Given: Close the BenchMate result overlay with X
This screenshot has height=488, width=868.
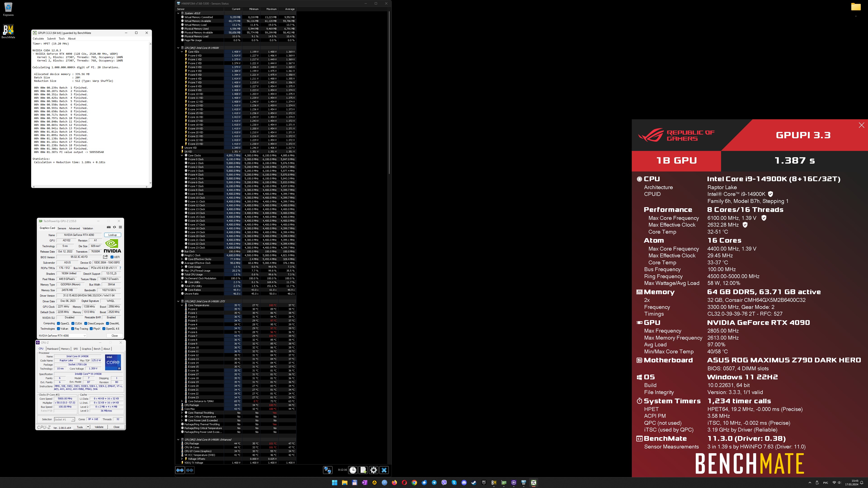Looking at the screenshot, I should tap(862, 125).
